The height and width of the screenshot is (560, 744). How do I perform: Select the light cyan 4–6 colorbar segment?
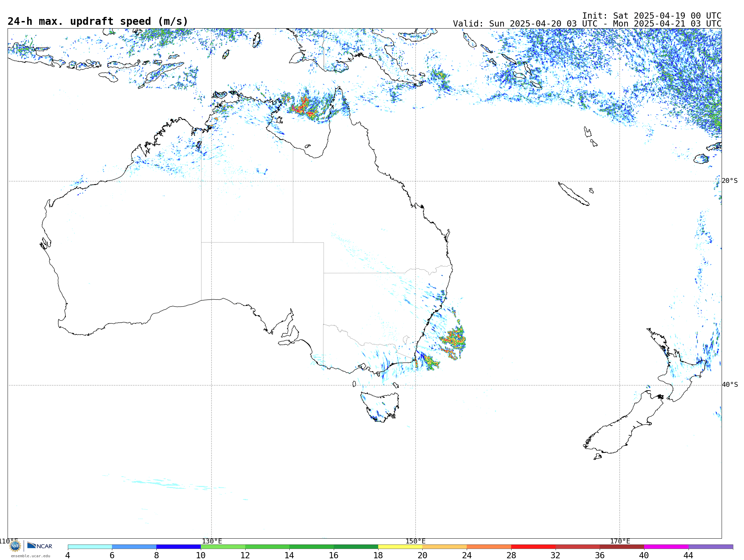90,547
